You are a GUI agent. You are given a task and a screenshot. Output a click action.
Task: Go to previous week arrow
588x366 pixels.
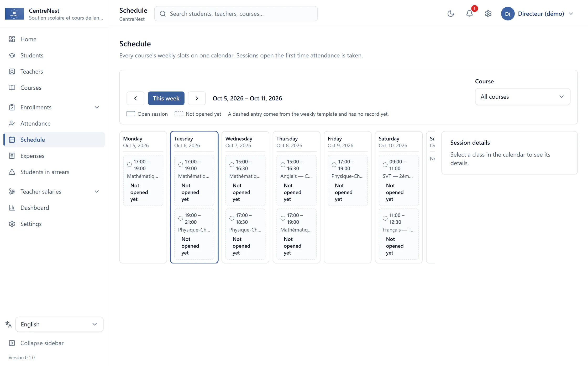click(x=135, y=98)
